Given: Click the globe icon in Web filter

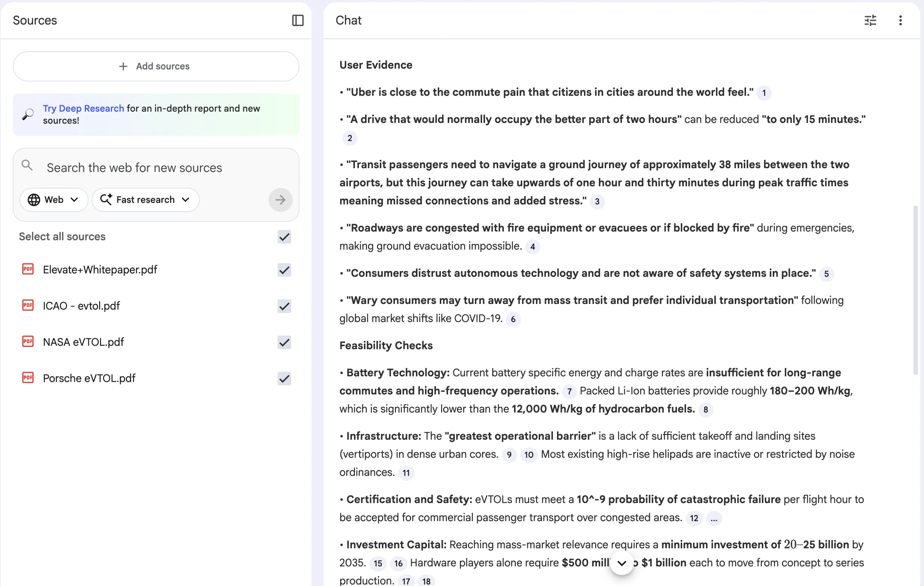Looking at the screenshot, I should [34, 199].
